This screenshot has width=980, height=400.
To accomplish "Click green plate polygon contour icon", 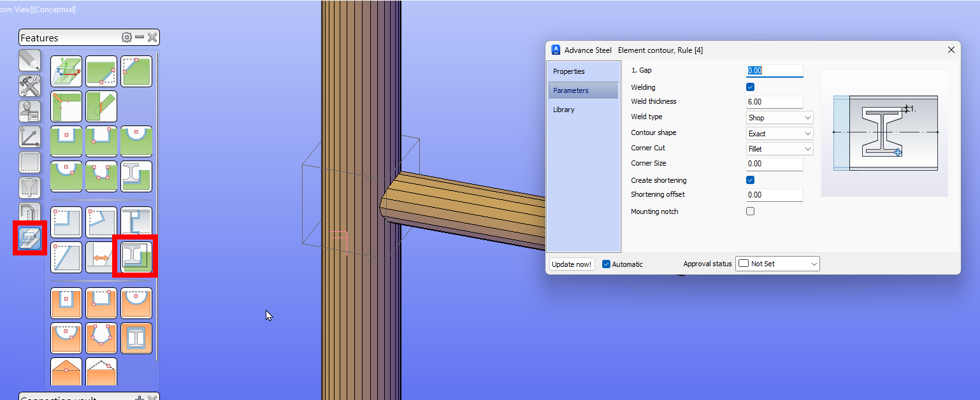I will click(x=101, y=176).
